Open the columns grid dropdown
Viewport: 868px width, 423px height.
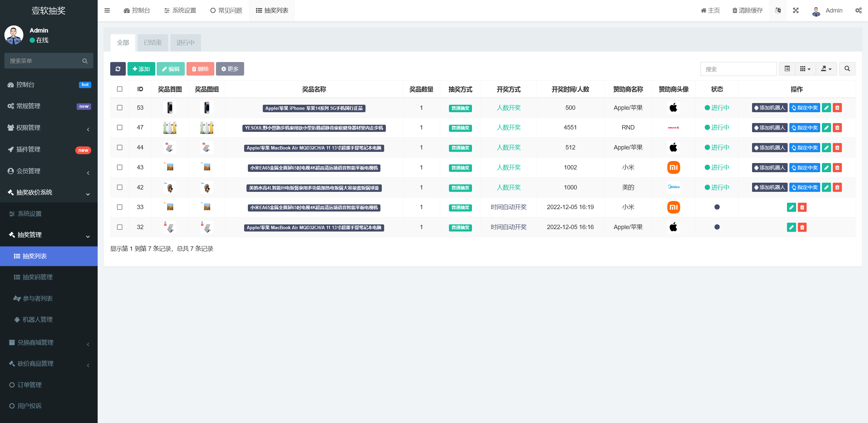click(805, 69)
